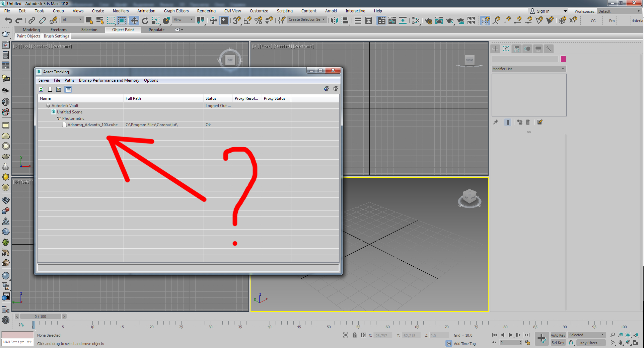
Task: Open the Select by Name list
Action: tap(100, 20)
